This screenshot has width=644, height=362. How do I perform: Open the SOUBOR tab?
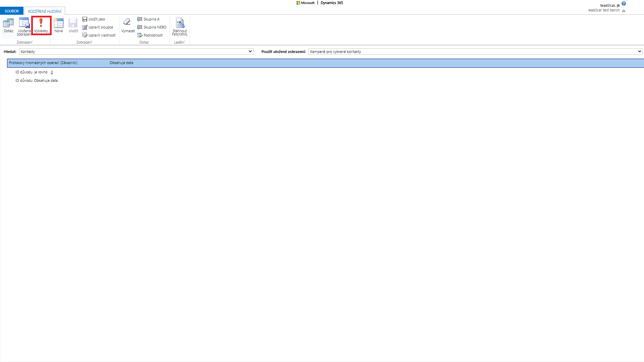(12, 11)
